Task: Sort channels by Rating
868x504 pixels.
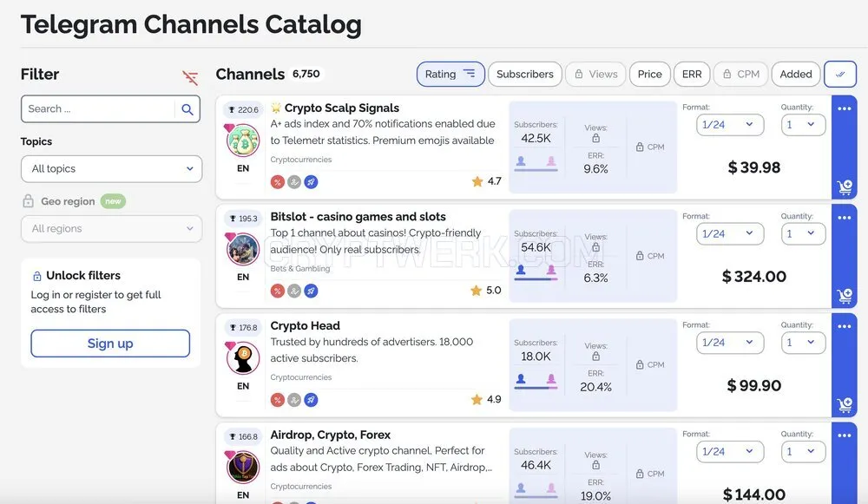Action: pyautogui.click(x=450, y=74)
